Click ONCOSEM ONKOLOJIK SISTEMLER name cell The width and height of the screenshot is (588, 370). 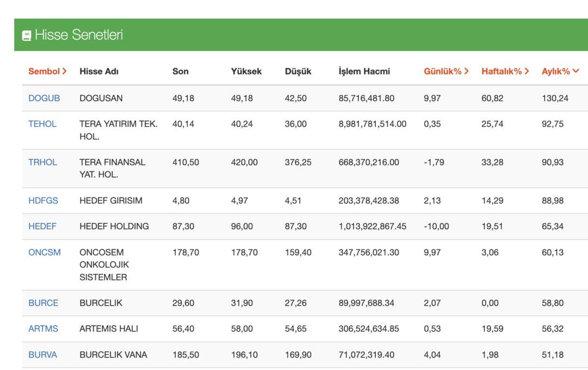point(103,264)
